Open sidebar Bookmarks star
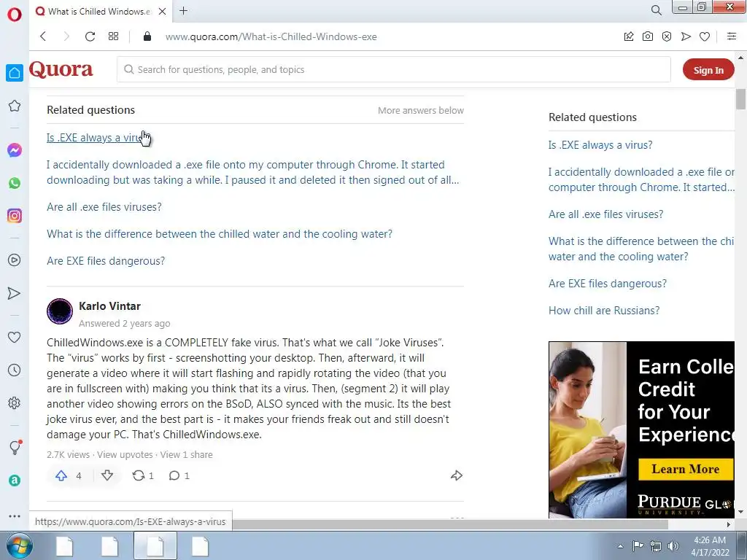 [15, 106]
